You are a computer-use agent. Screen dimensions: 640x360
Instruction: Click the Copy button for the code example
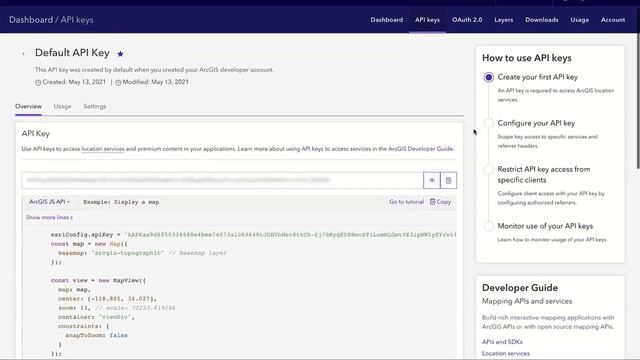tap(440, 202)
